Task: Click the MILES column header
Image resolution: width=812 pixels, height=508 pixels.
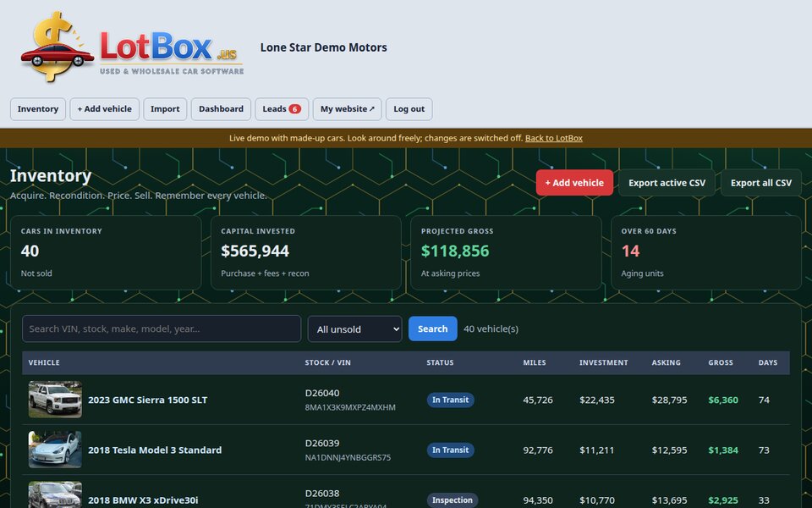Action: pos(535,362)
